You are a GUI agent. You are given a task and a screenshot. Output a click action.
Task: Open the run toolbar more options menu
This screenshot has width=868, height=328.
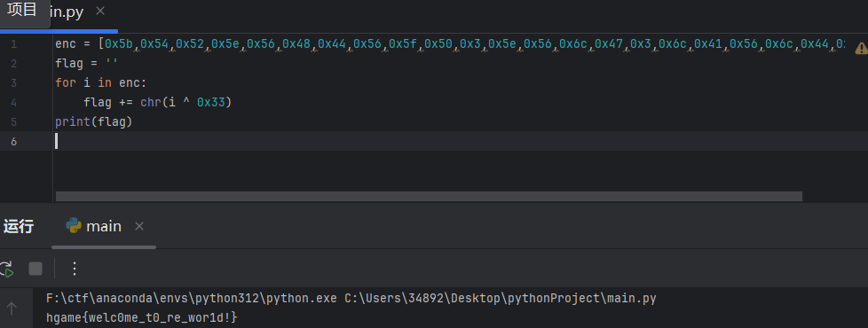click(75, 269)
